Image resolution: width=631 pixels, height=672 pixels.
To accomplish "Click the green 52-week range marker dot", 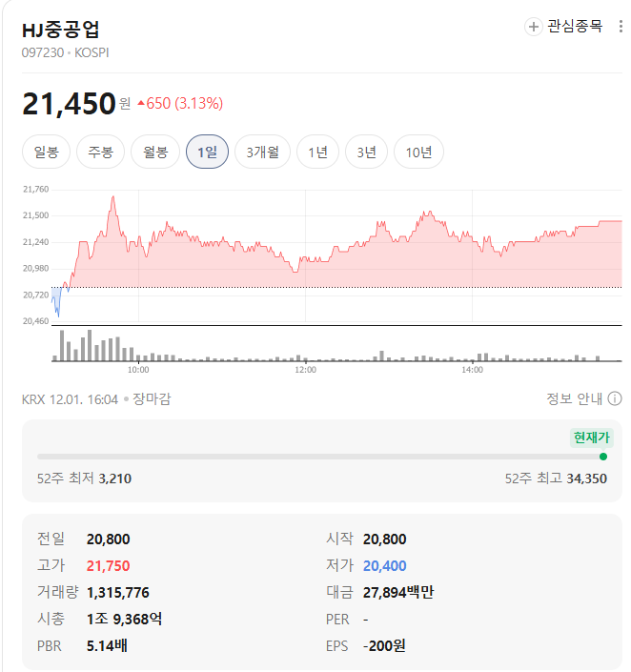I will pyautogui.click(x=603, y=457).
